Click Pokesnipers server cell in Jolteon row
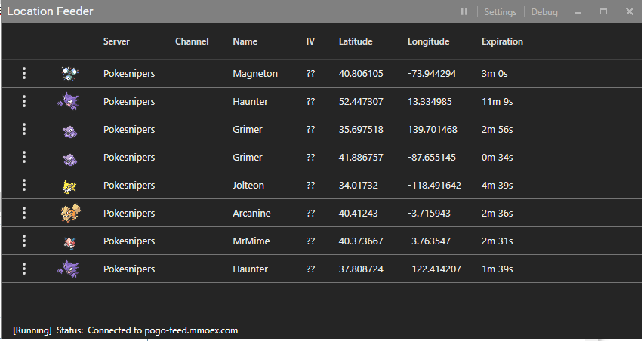The width and height of the screenshot is (644, 341). click(x=129, y=186)
